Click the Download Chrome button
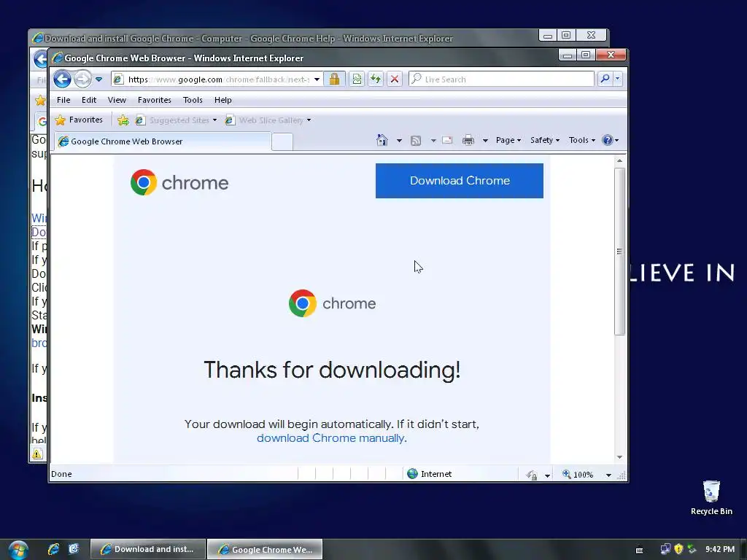 pos(460,181)
